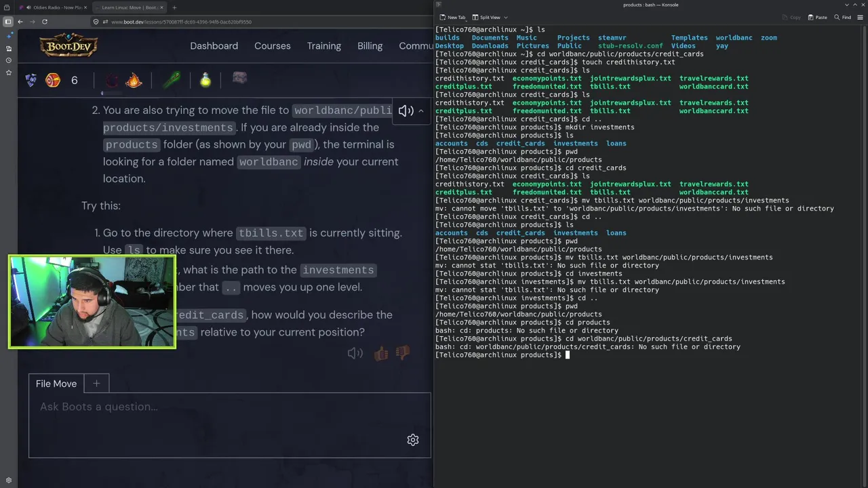Click the Konsole window title-bar icon
Screen dimensions: 868x488
[439, 5]
